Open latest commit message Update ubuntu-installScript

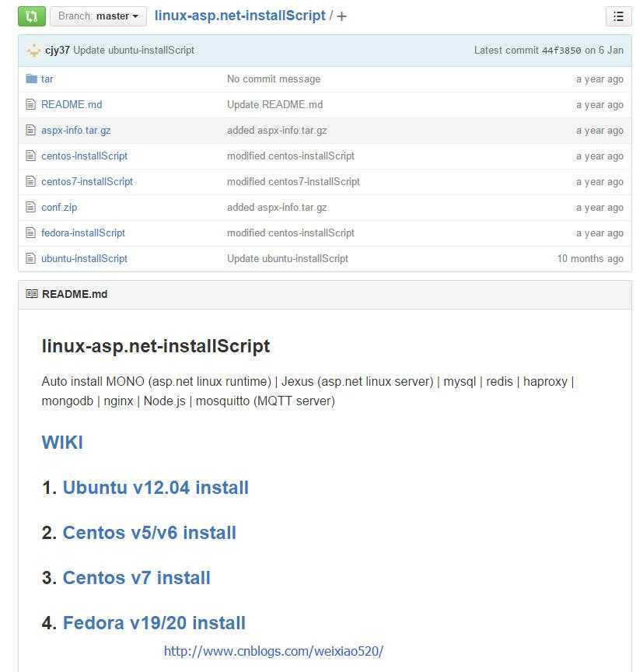pyautogui.click(x=134, y=50)
